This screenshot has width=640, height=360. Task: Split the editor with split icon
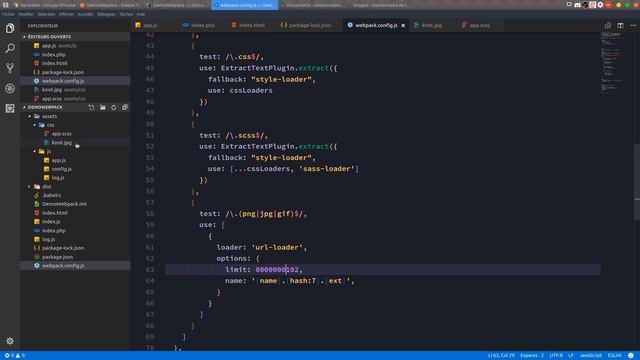click(620, 25)
